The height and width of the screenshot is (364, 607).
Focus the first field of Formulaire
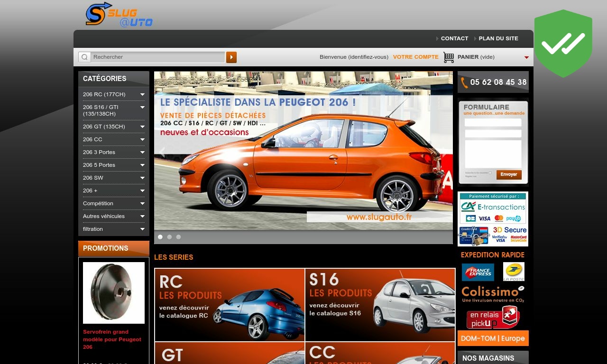(493, 122)
